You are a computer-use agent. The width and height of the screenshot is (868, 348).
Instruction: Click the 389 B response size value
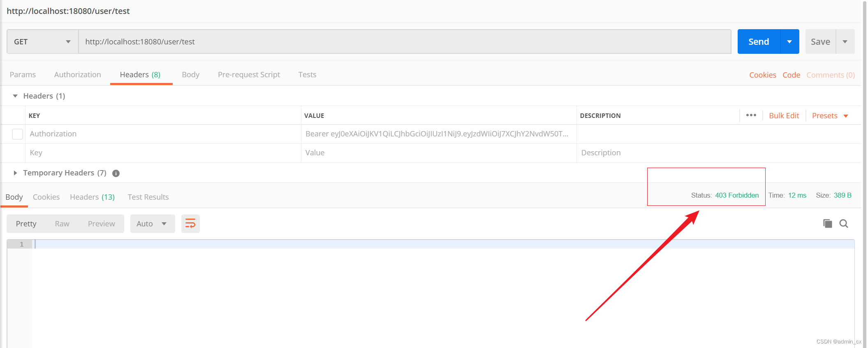coord(843,196)
